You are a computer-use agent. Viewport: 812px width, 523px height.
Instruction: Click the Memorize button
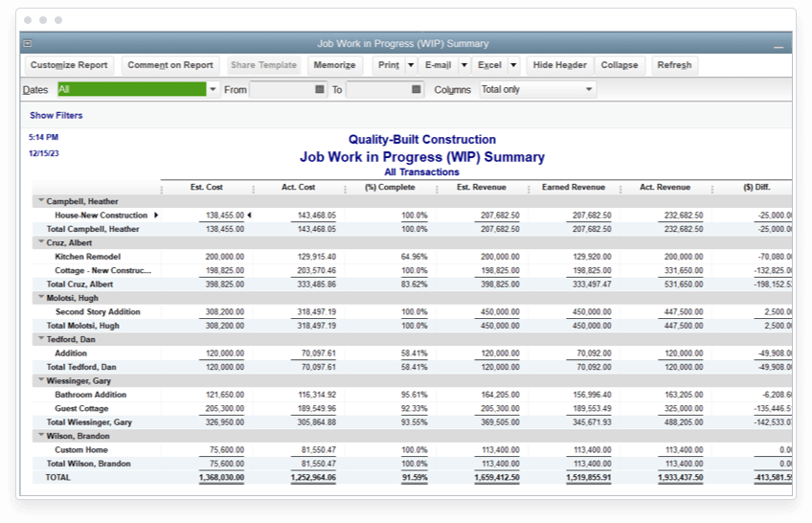334,65
